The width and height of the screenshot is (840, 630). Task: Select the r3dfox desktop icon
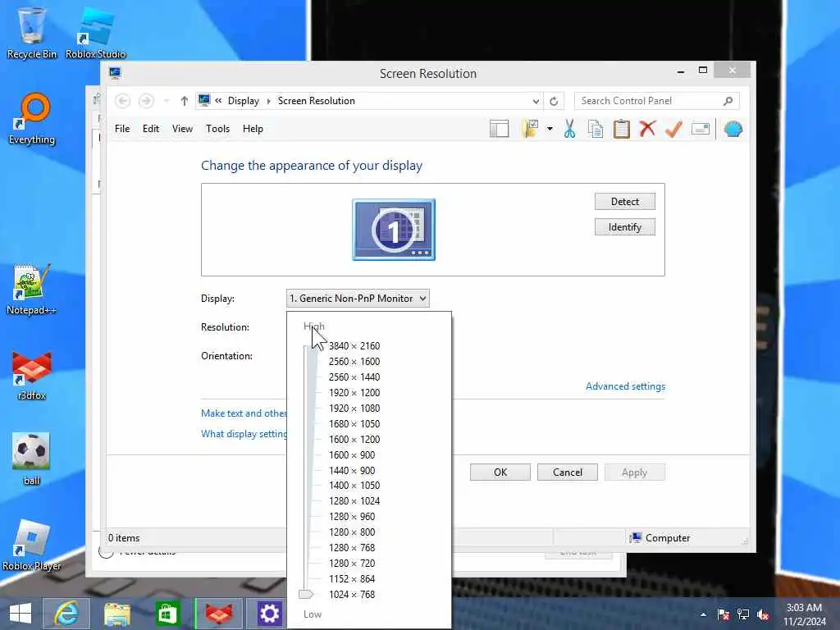(32, 375)
